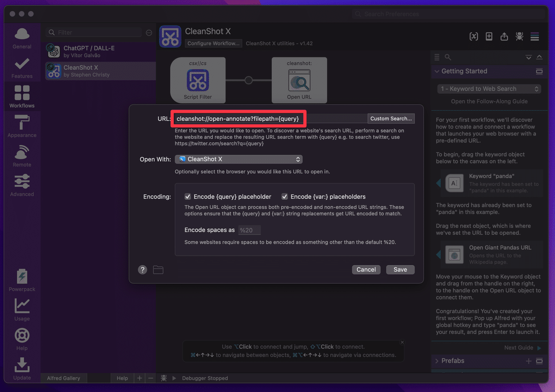Click the add workflow plus button
Screen dimensions: 555x392
(x=140, y=378)
